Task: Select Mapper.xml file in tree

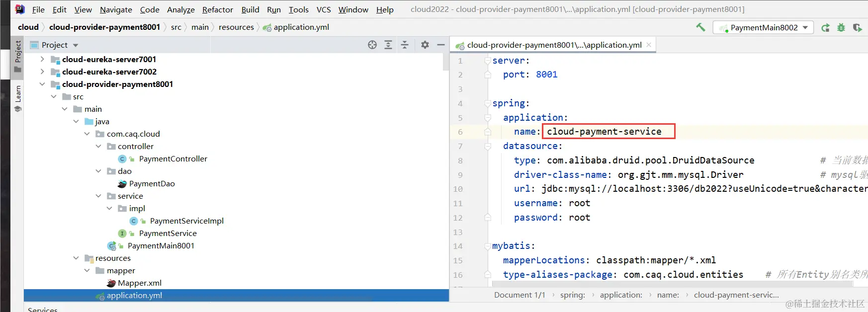Action: click(x=139, y=283)
